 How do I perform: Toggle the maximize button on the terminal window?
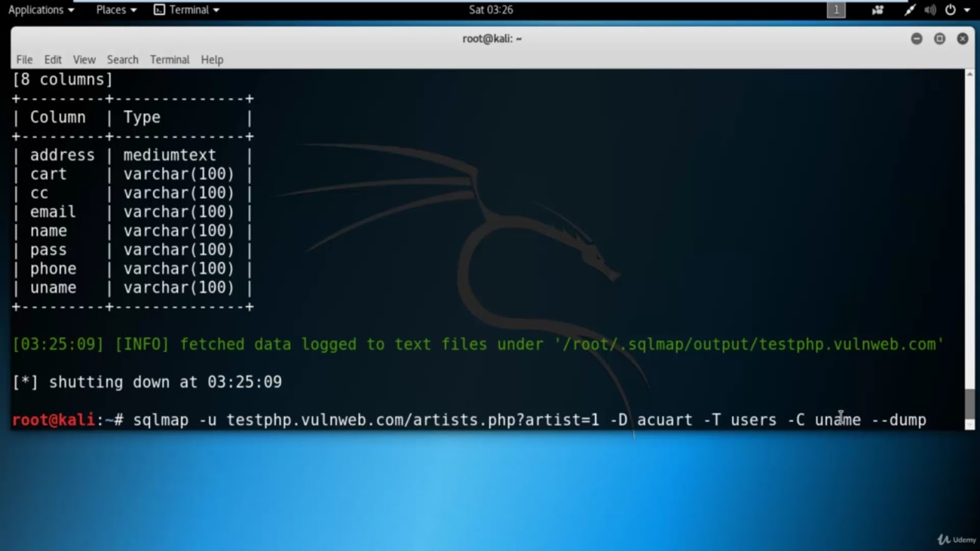click(940, 39)
